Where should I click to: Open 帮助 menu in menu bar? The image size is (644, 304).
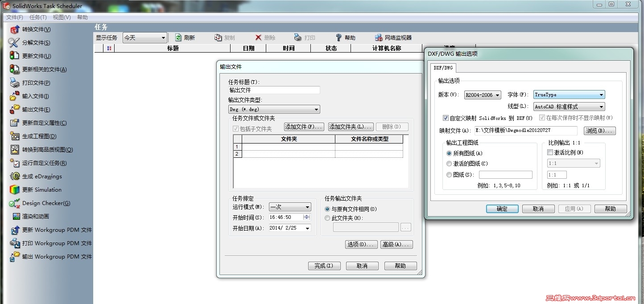pyautogui.click(x=83, y=17)
